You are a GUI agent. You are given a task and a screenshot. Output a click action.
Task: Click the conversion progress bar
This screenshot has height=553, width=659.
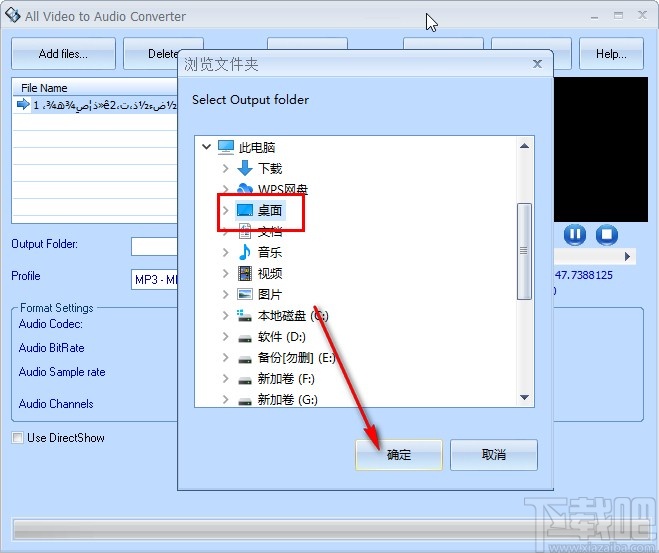point(330,529)
